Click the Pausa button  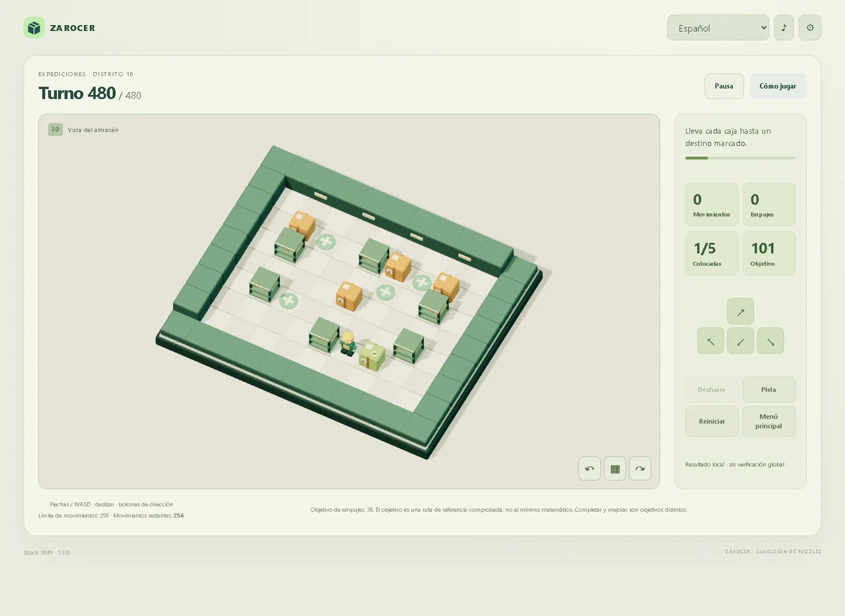[724, 86]
